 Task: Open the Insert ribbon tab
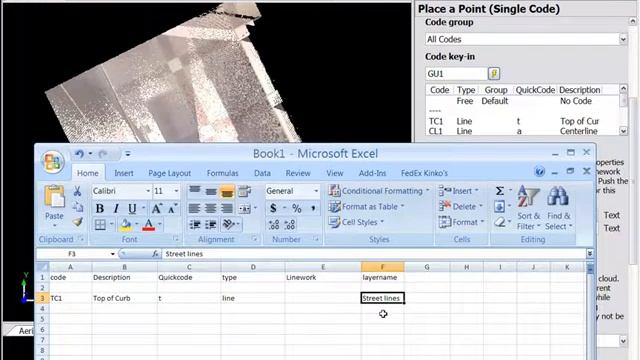tap(124, 173)
